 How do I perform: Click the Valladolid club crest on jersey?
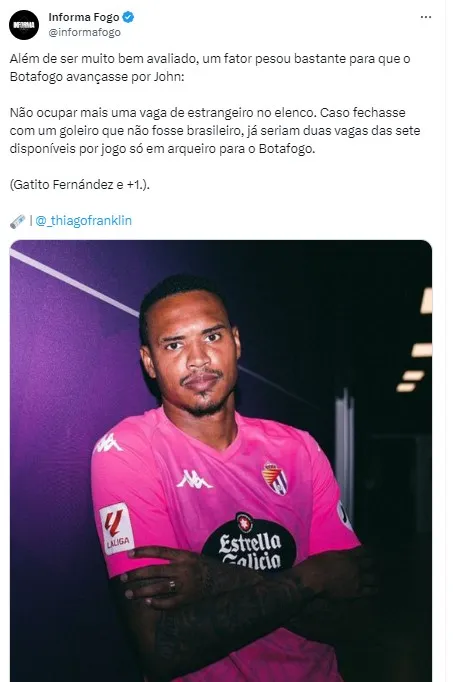pos(274,478)
